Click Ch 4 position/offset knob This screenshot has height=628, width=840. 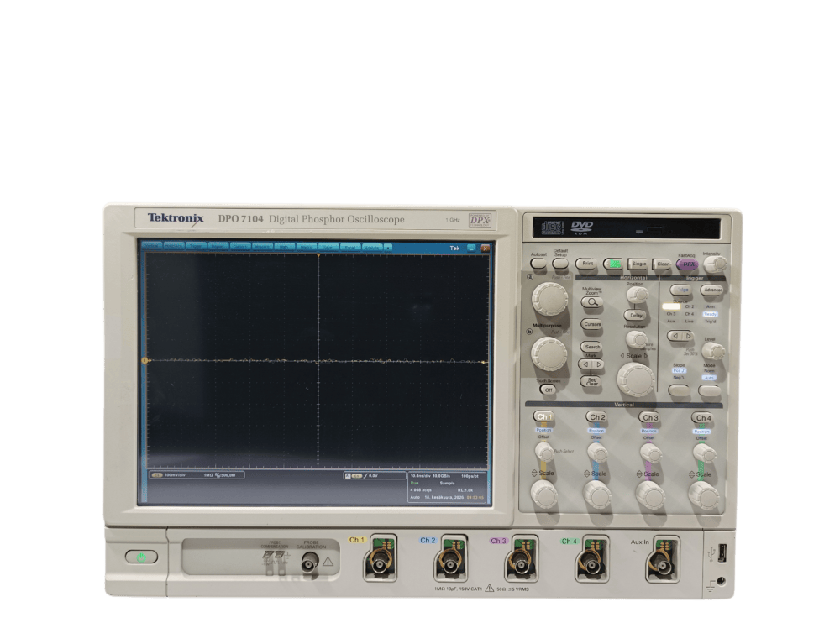pyautogui.click(x=704, y=454)
